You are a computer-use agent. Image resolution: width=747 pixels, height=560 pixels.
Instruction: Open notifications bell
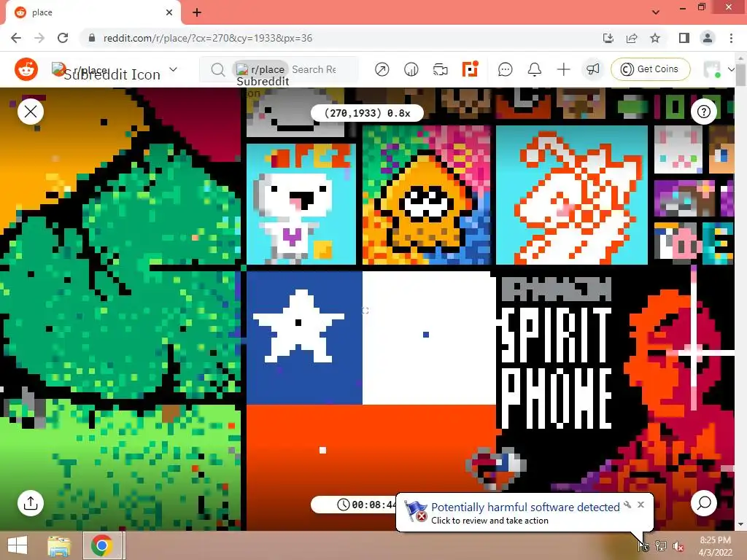click(535, 69)
